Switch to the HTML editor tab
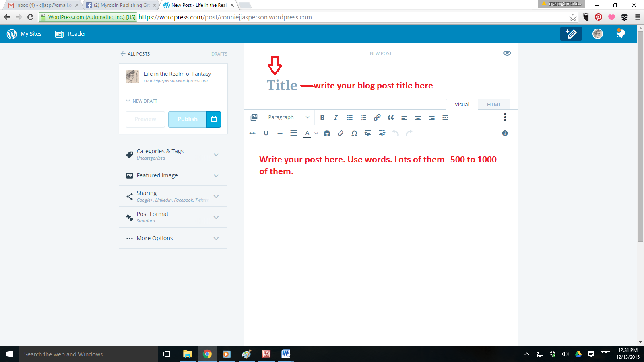 [494, 104]
